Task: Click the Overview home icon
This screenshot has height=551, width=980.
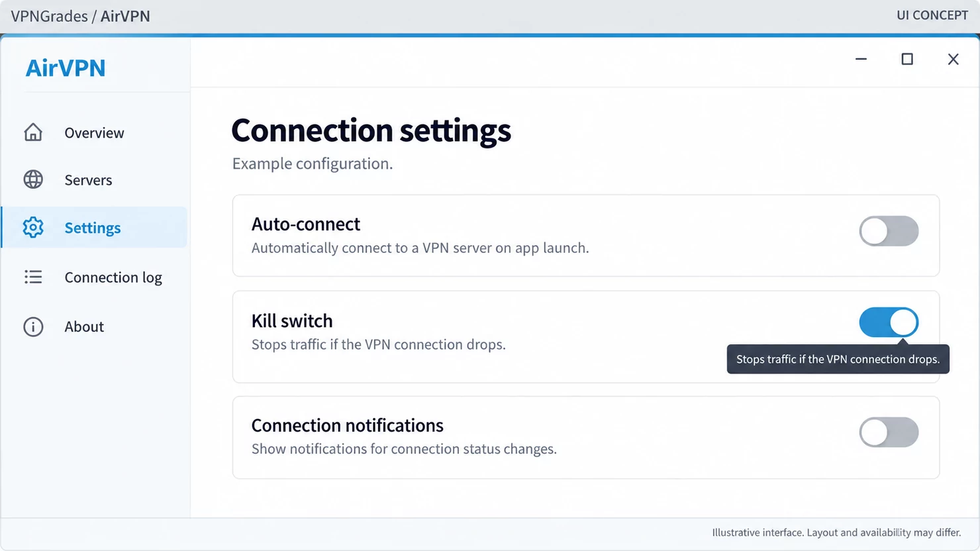Action: 33,132
